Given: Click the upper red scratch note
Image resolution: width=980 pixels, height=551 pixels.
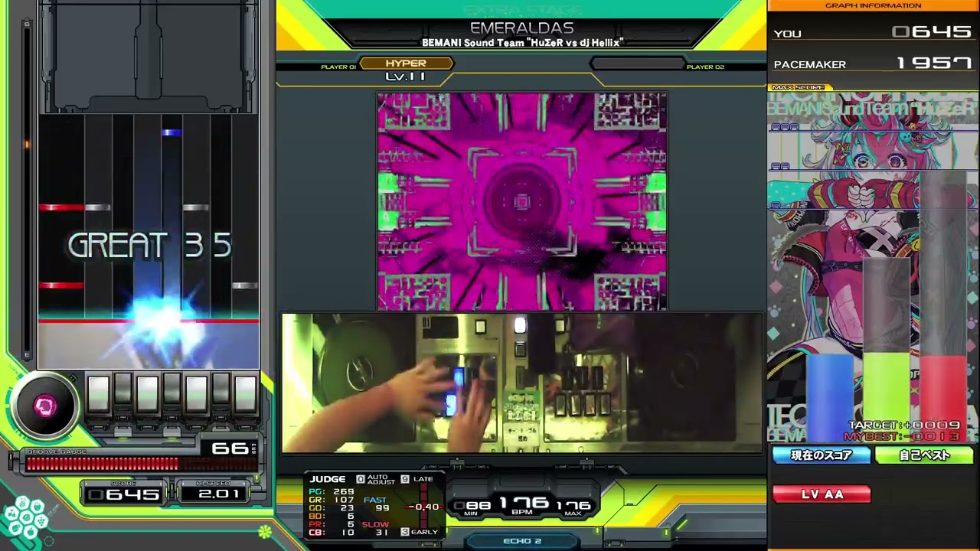Looking at the screenshot, I should pyautogui.click(x=61, y=207).
